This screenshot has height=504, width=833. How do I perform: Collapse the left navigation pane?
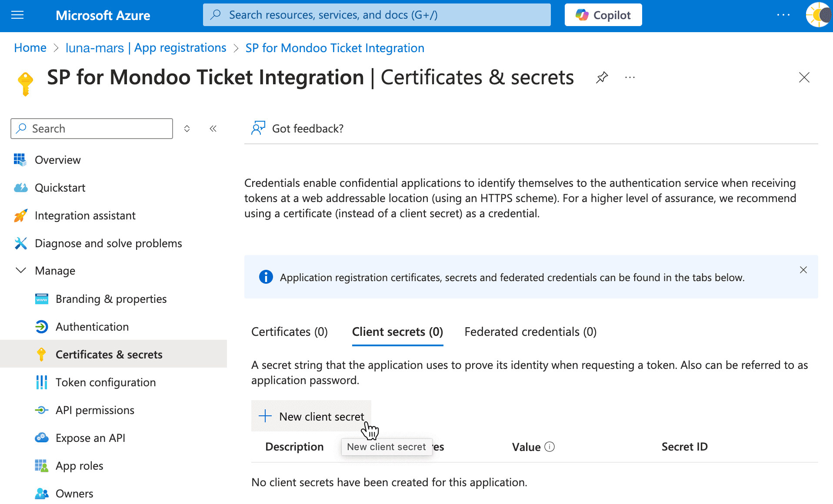click(213, 128)
